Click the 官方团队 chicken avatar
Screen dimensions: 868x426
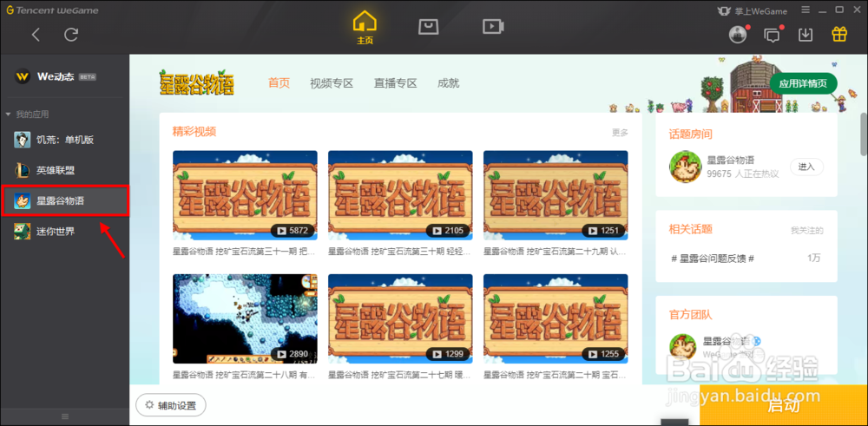coord(683,348)
